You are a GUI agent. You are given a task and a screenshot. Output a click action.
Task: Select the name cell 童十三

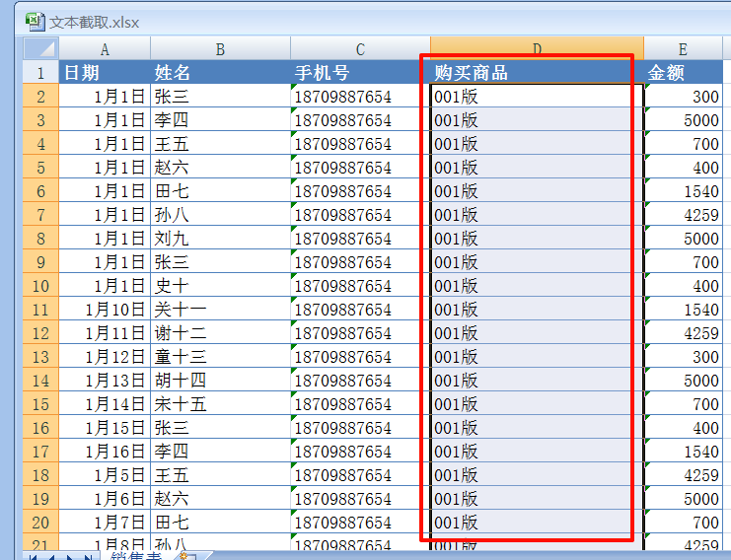click(x=220, y=356)
